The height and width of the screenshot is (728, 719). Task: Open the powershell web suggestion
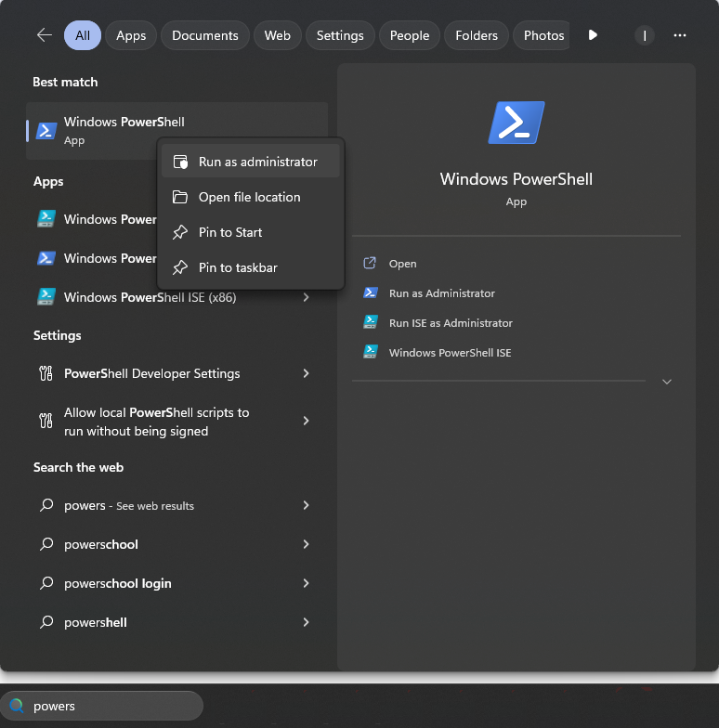pyautogui.click(x=176, y=622)
